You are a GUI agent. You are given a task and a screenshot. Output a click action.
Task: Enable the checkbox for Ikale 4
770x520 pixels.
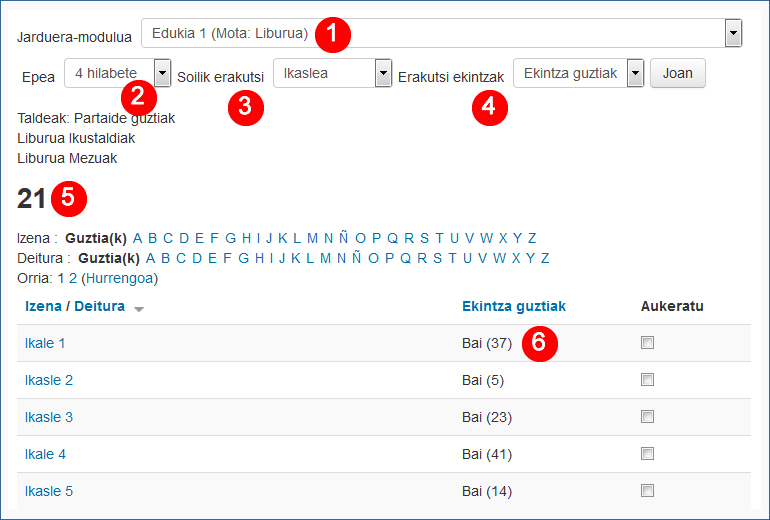point(647,454)
